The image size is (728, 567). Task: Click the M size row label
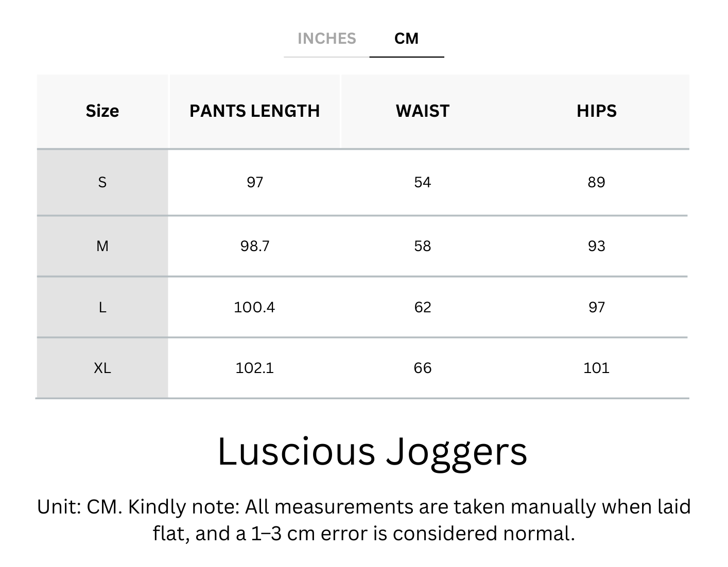tap(102, 246)
